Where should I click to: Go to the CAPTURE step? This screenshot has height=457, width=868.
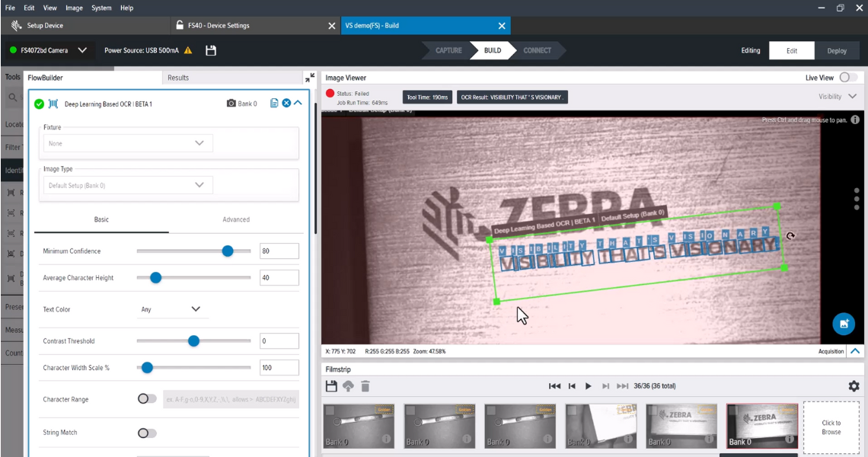click(x=448, y=50)
